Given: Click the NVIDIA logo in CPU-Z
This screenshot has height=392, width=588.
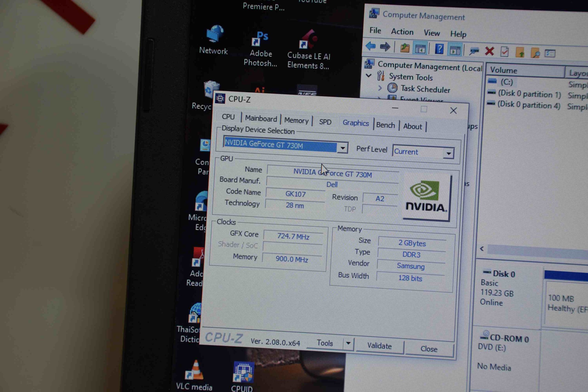Looking at the screenshot, I should point(427,197).
